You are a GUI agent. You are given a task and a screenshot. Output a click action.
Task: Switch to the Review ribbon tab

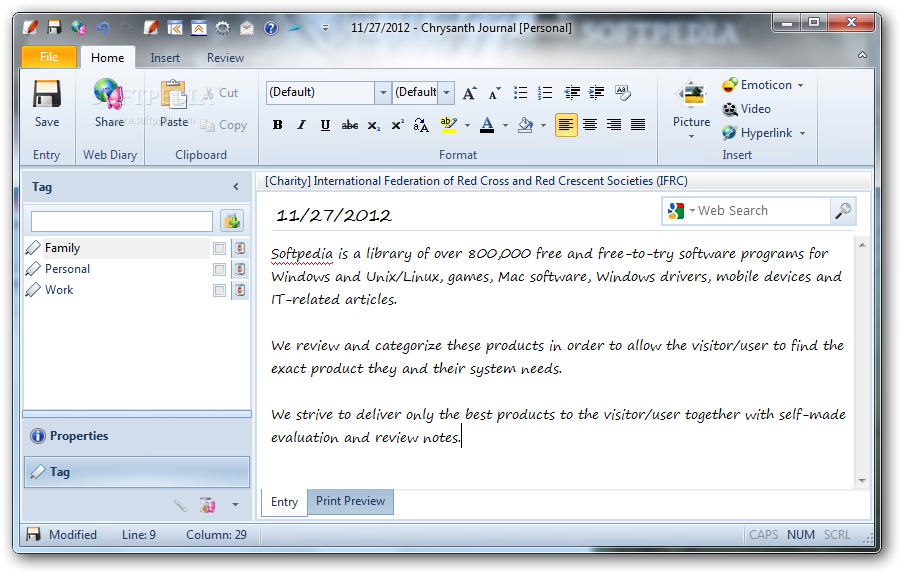click(x=226, y=58)
